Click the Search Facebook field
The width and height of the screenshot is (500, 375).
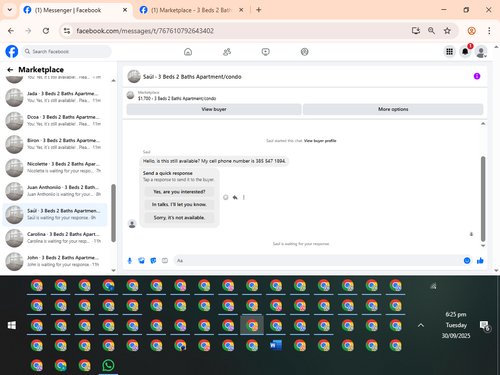tap(66, 52)
